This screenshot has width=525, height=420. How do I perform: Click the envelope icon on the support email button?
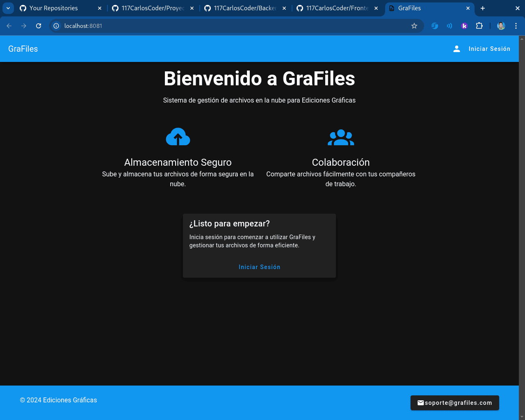(421, 402)
